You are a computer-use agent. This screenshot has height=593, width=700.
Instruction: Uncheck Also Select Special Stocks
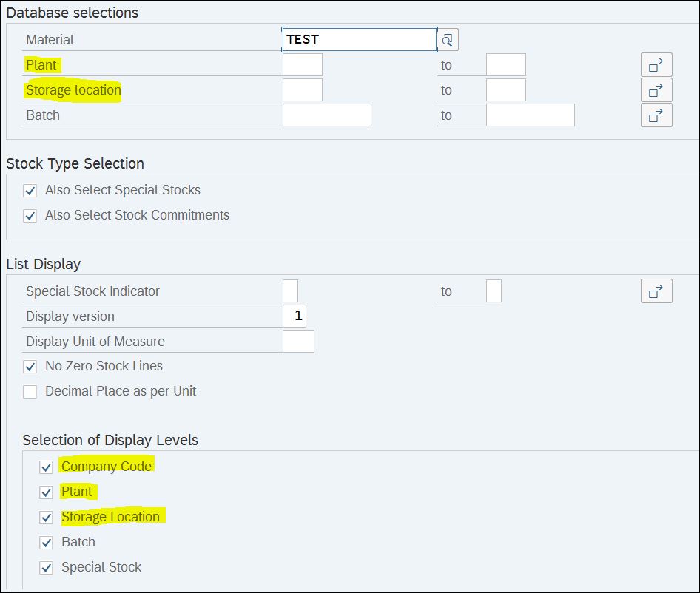[x=30, y=191]
